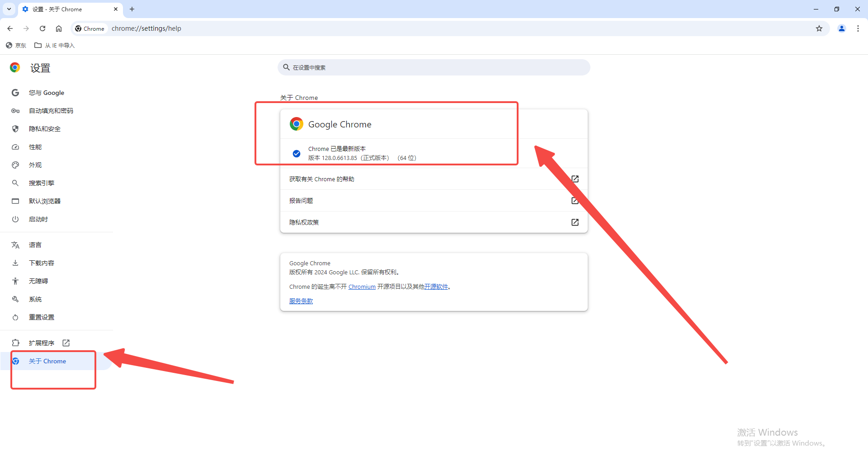Click the search settings field 在设置中搜索
This screenshot has height=470, width=868.
(434, 67)
